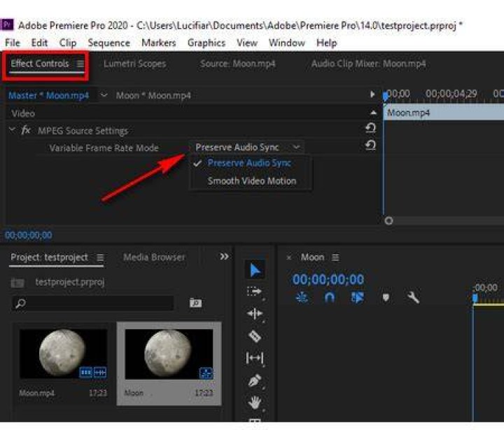Select the Moon * Moon.mp4 clip tab
Viewport: 504px width, 430px height.
pos(153,95)
